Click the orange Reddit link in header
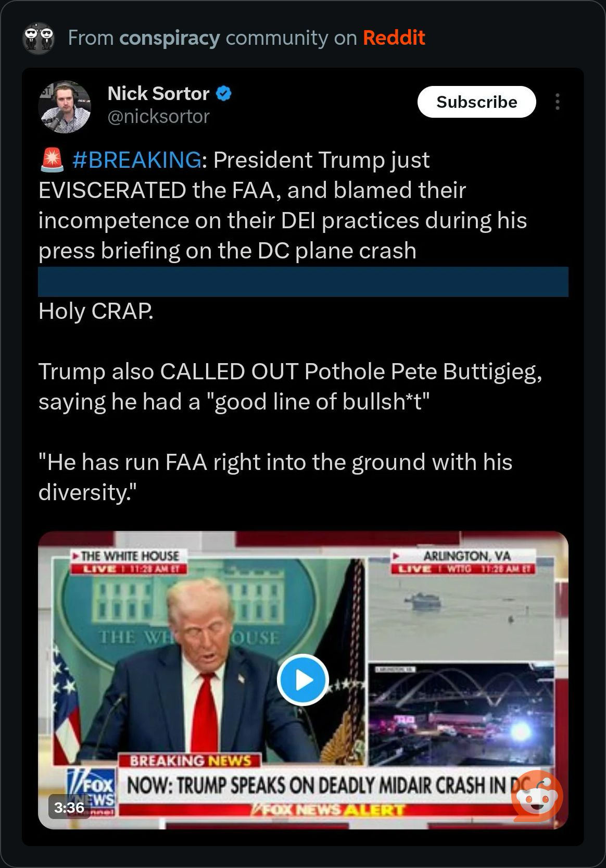This screenshot has width=606, height=868. point(394,38)
